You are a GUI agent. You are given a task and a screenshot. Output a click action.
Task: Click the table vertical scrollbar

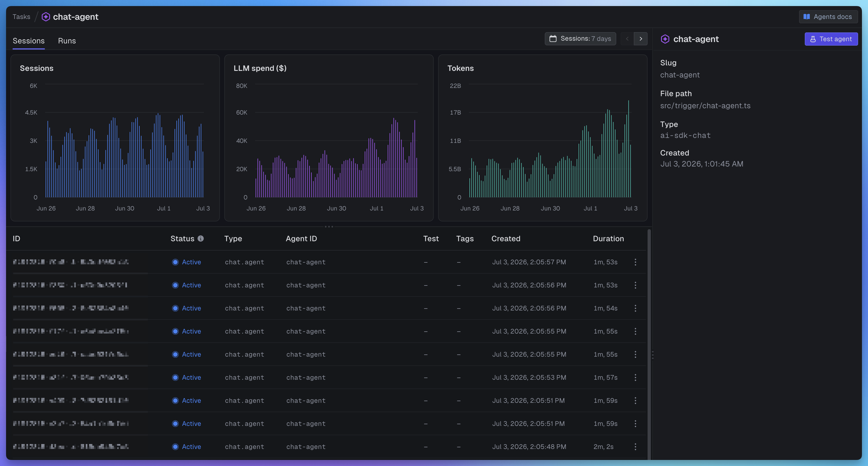(649, 344)
